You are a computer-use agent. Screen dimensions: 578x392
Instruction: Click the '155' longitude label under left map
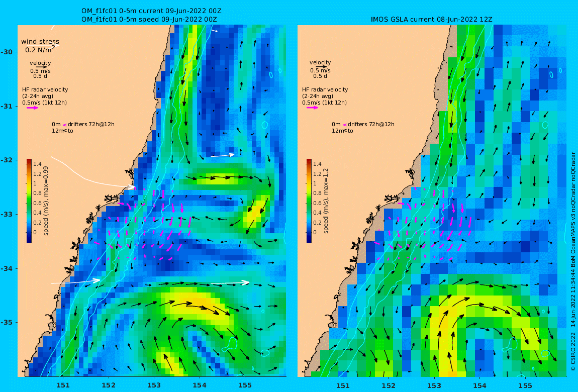(x=245, y=385)
